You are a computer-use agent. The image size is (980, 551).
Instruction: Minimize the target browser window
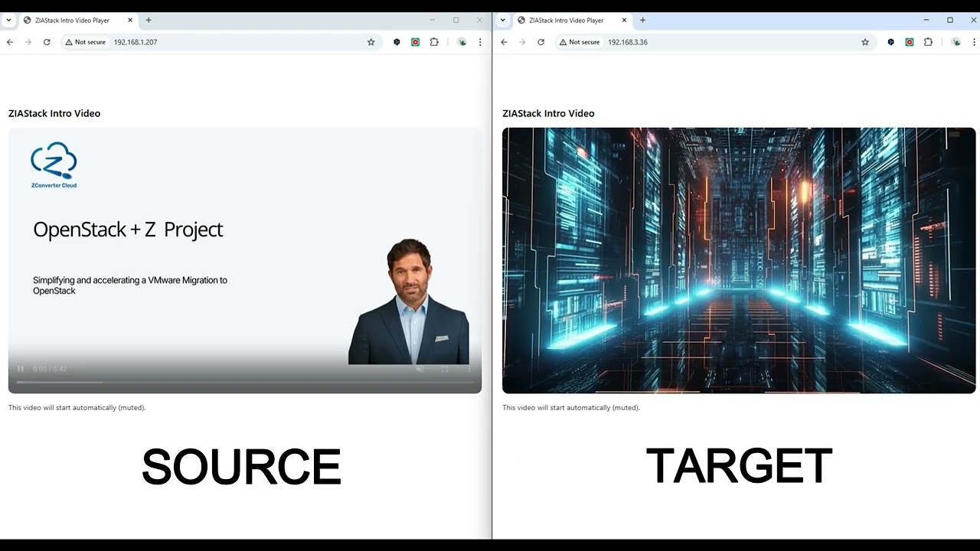(x=926, y=20)
